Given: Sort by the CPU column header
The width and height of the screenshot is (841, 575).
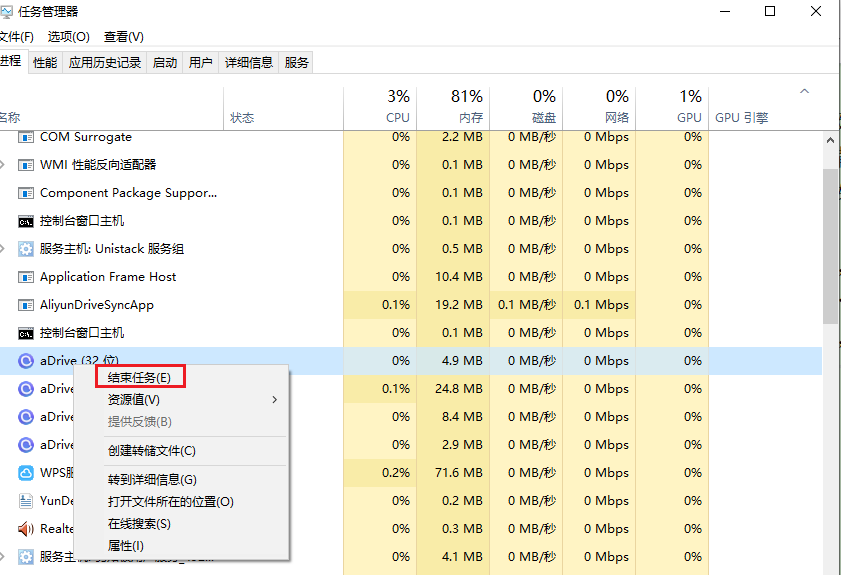Looking at the screenshot, I should coord(380,107).
